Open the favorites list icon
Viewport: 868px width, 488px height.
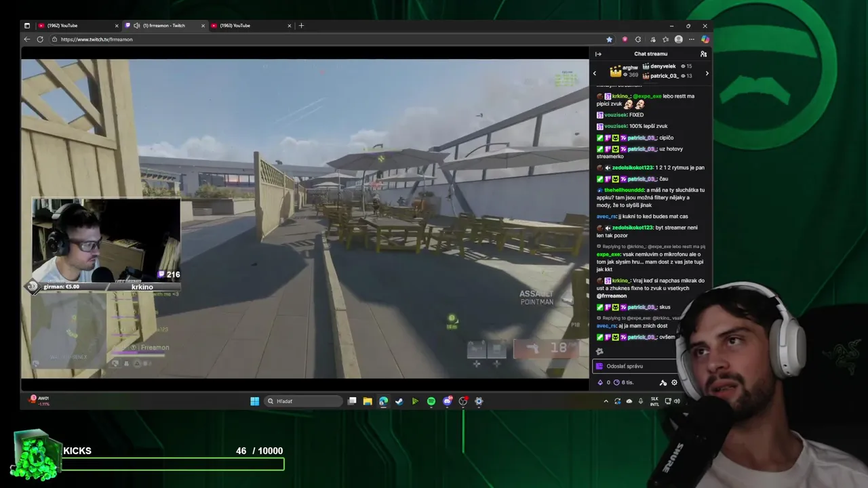[x=665, y=39]
